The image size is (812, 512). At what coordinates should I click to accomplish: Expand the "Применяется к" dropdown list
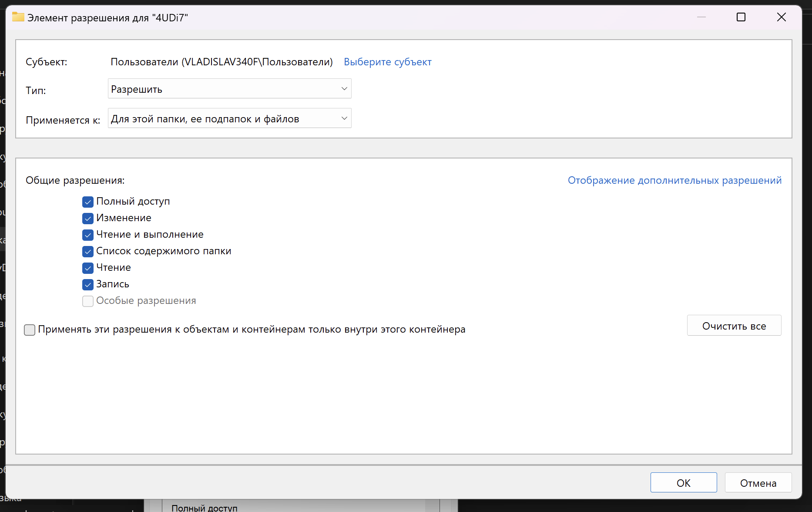click(x=229, y=118)
